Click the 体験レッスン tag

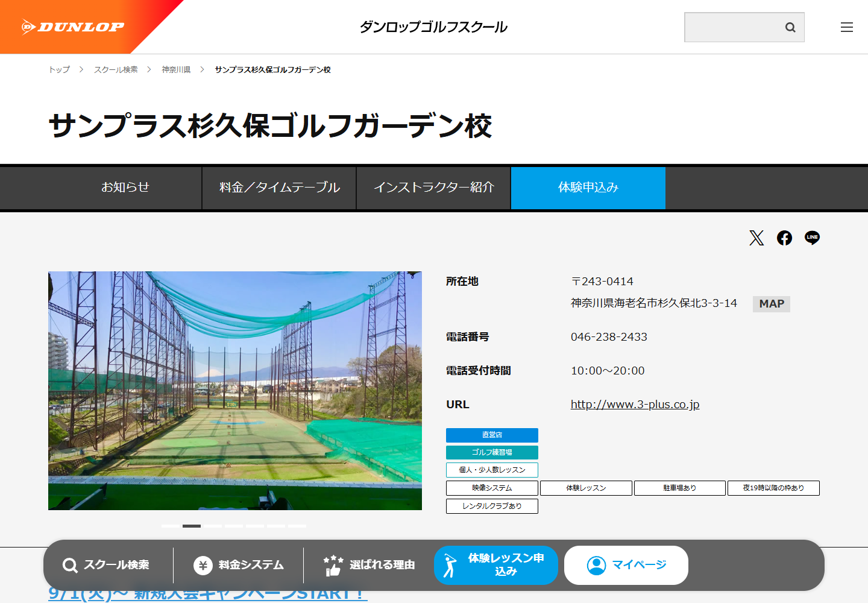click(x=586, y=488)
